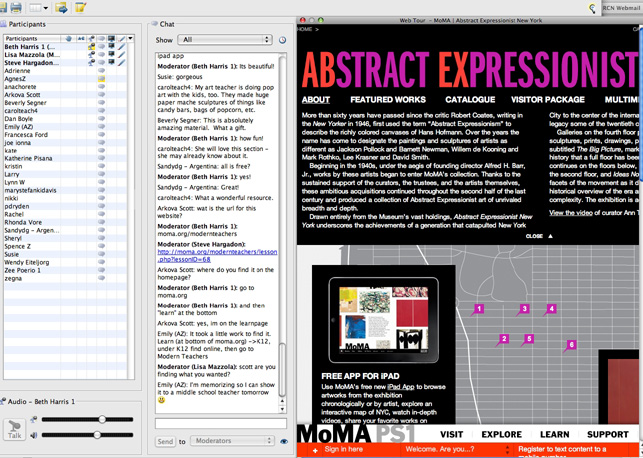
Task: Click Sign in here
Action: click(x=344, y=449)
